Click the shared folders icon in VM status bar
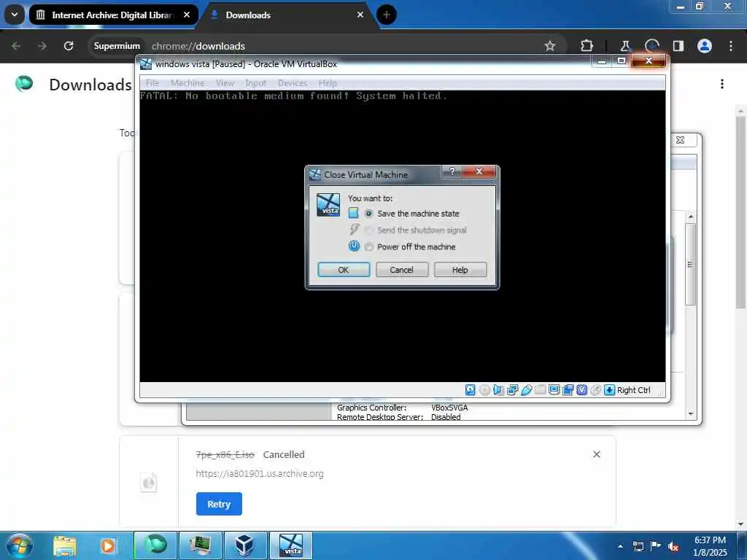Image resolution: width=747 pixels, height=560 pixels. click(541, 390)
